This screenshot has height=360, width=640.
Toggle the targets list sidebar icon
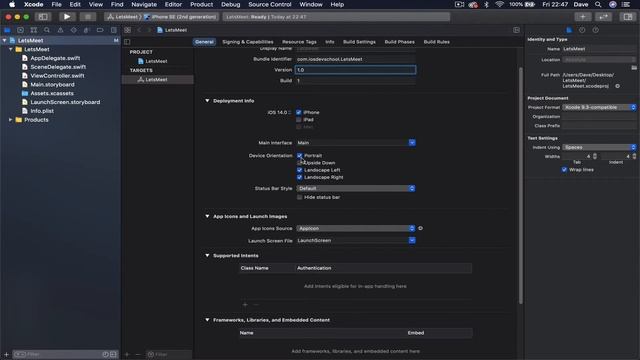coord(127,42)
